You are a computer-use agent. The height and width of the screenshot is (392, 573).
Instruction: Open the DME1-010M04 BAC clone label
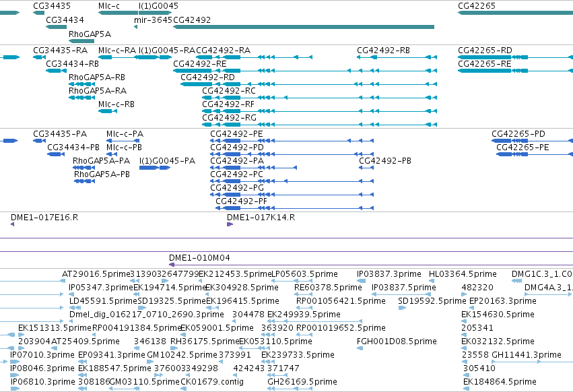click(x=199, y=258)
